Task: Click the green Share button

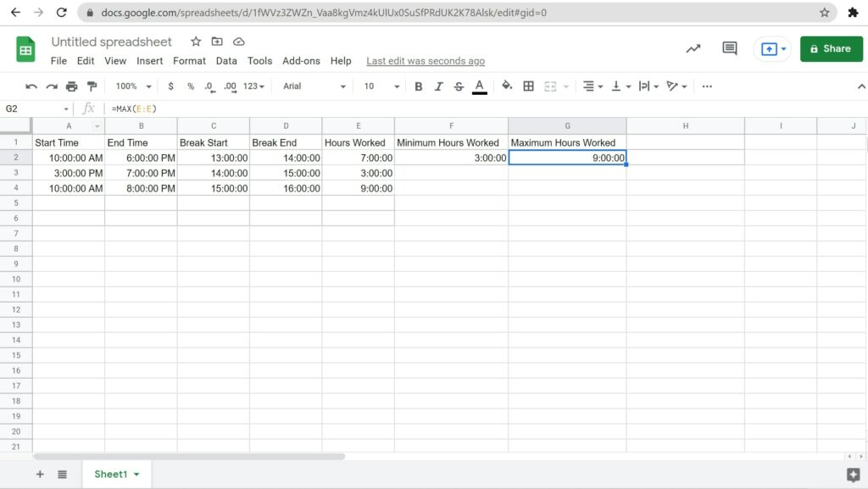Action: [x=831, y=48]
